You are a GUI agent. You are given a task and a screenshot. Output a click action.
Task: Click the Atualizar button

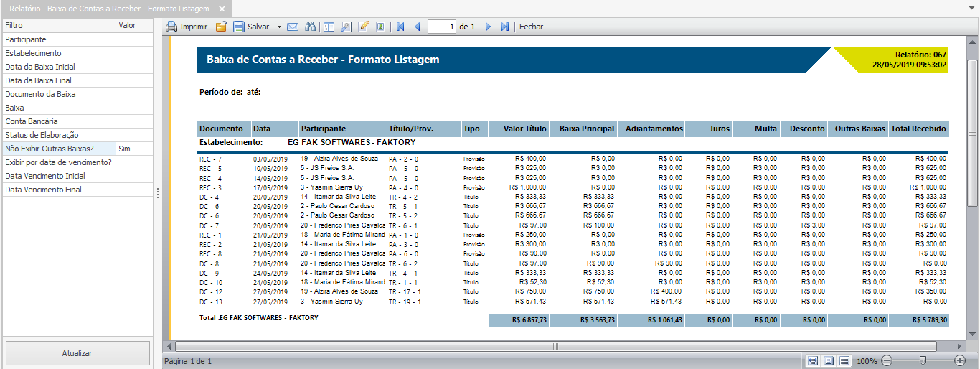[77, 353]
